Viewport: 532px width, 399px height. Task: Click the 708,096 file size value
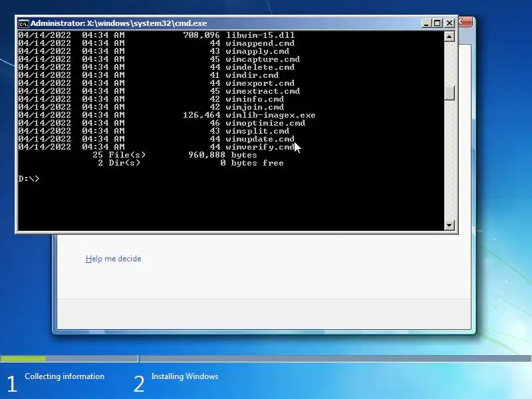click(x=201, y=35)
